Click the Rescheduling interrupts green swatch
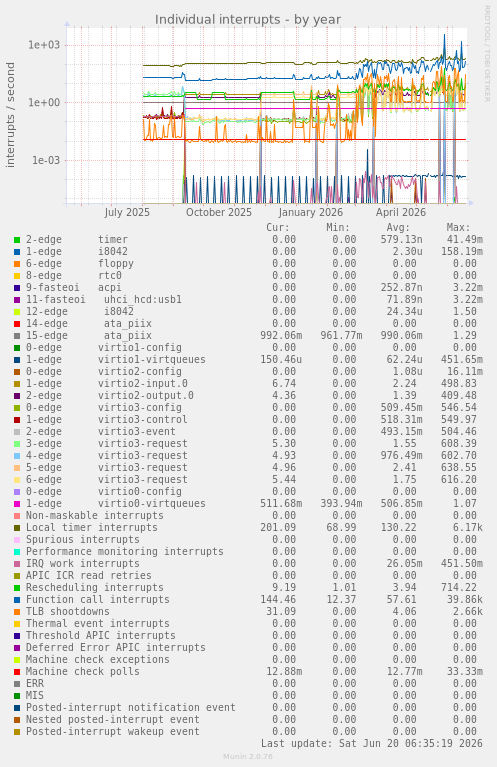This screenshot has height=767, width=497. [x=17, y=588]
